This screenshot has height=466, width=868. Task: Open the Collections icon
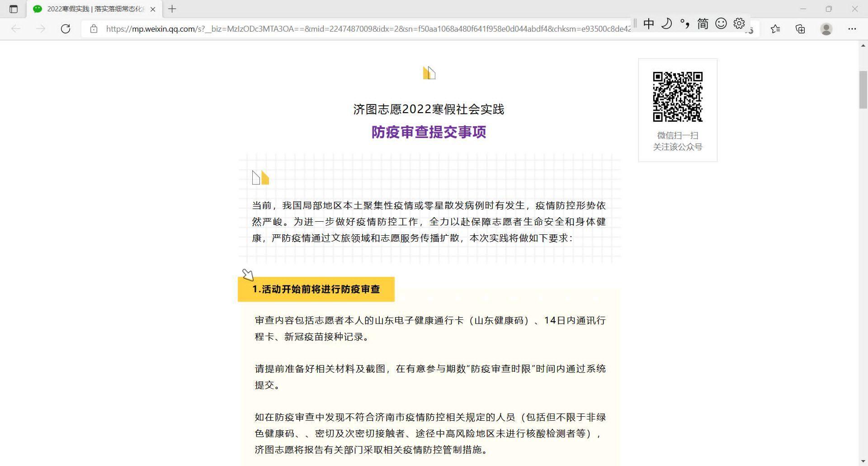(x=800, y=29)
